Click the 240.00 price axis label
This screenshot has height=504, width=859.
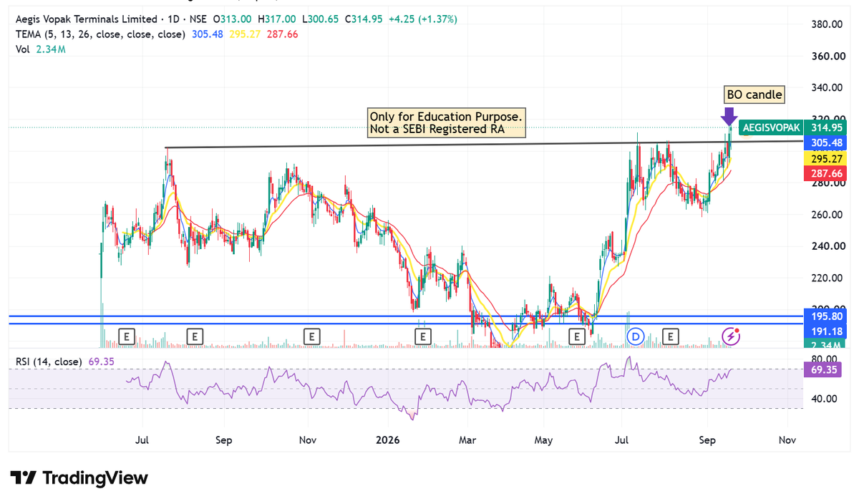(x=825, y=246)
